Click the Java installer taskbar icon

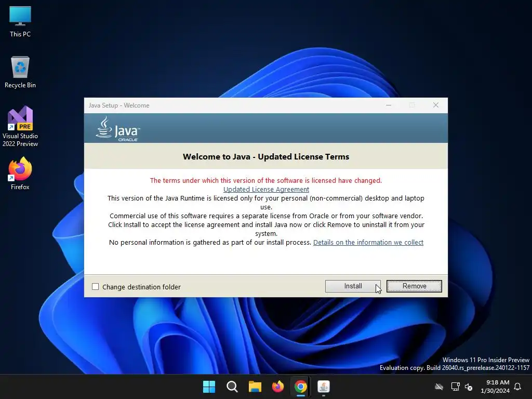tap(323, 387)
